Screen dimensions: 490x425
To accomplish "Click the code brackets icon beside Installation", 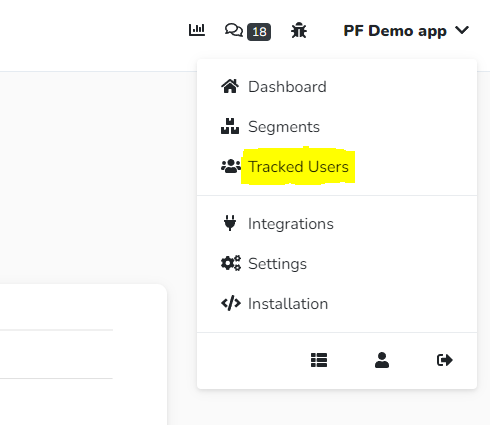I will 231,303.
